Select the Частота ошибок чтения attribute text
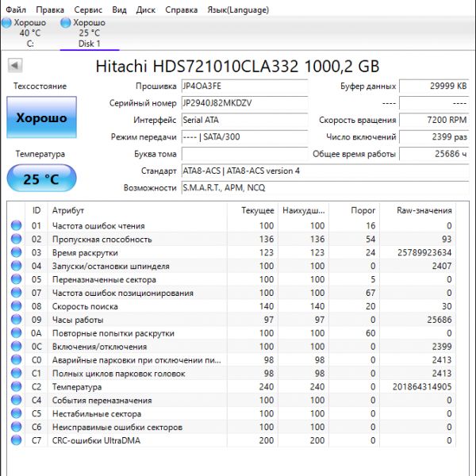The height and width of the screenshot is (476, 476). (98, 226)
